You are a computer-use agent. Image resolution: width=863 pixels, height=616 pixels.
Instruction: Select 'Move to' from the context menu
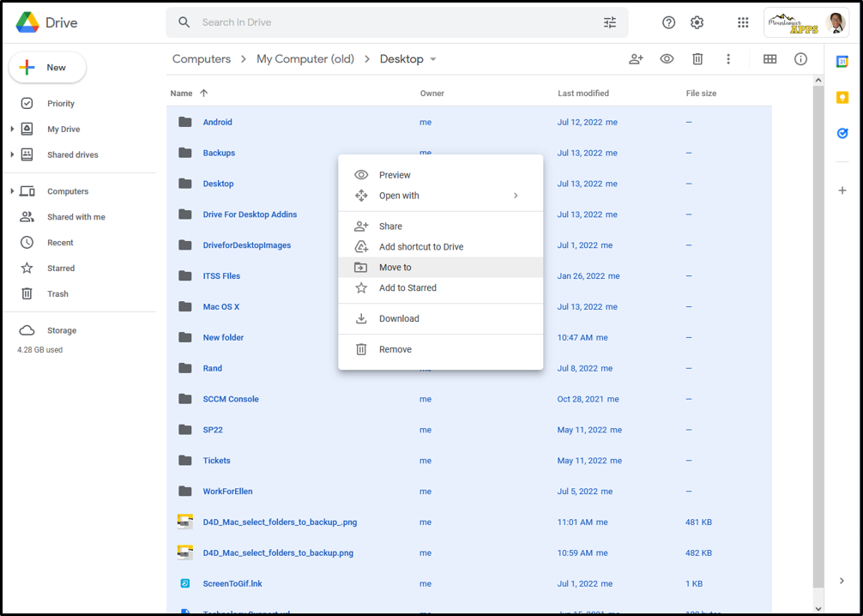(x=396, y=267)
